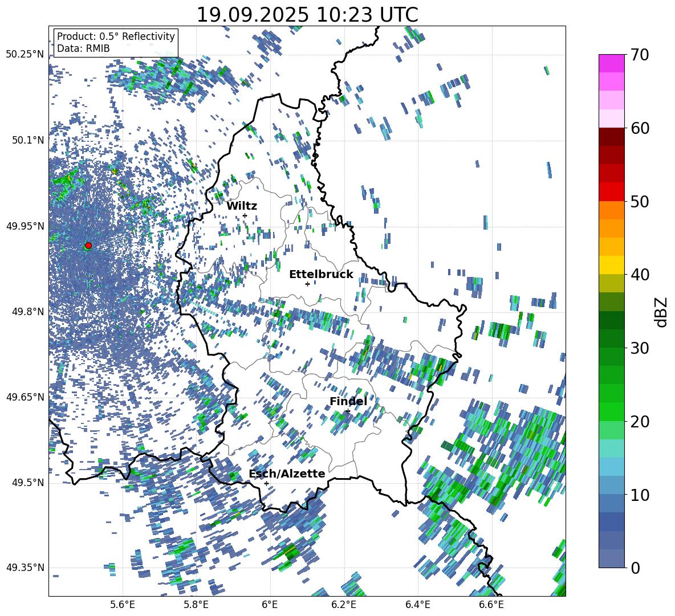Click the 5.6°E longitude tick label
This screenshot has width=675, height=616.
[122, 605]
